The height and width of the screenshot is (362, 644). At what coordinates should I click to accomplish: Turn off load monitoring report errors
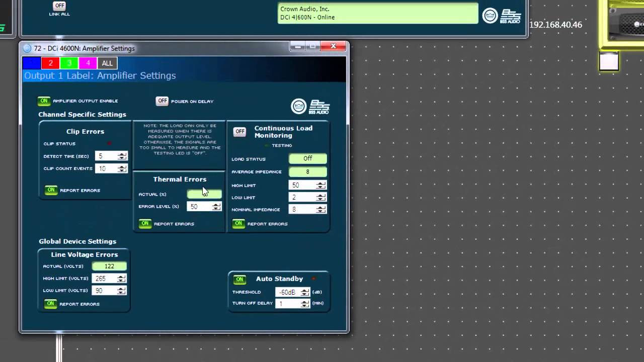238,223
